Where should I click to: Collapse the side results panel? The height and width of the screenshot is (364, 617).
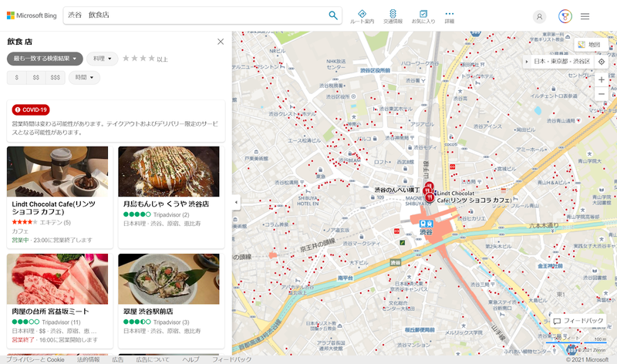coord(236,202)
